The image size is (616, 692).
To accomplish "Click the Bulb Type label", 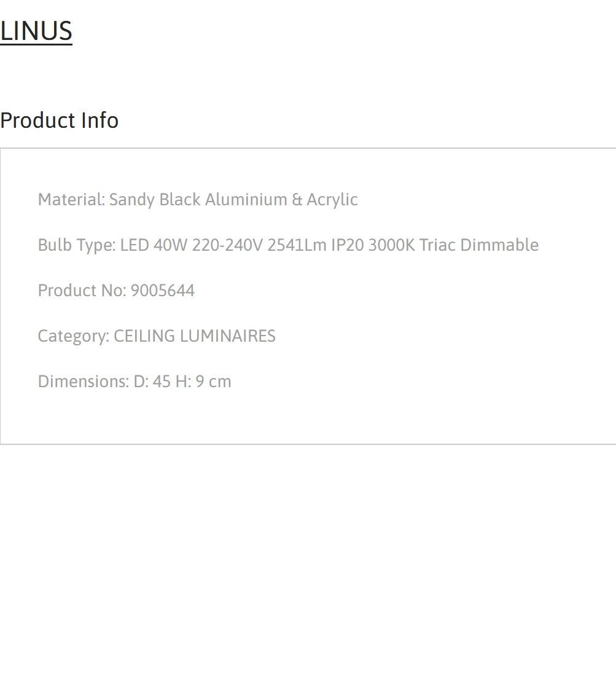I will (x=77, y=245).
